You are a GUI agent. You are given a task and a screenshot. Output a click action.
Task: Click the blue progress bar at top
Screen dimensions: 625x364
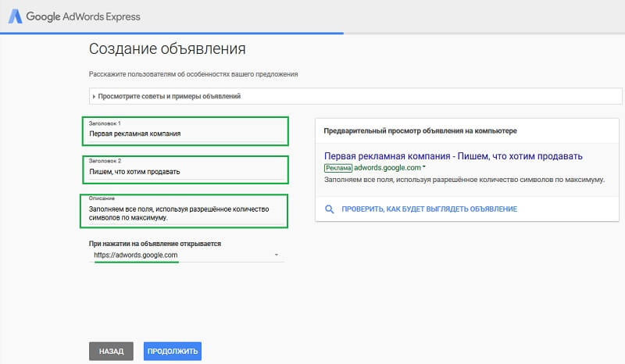pos(172,33)
